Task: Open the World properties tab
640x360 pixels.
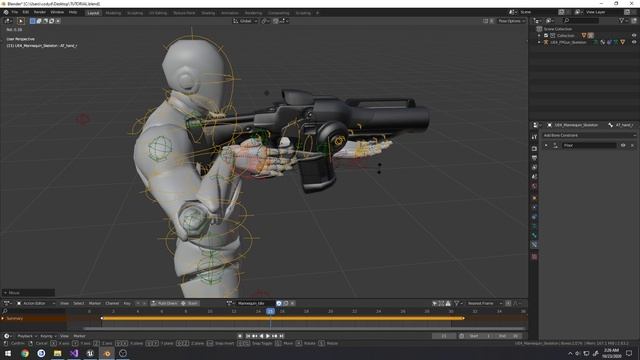Action: tap(534, 186)
